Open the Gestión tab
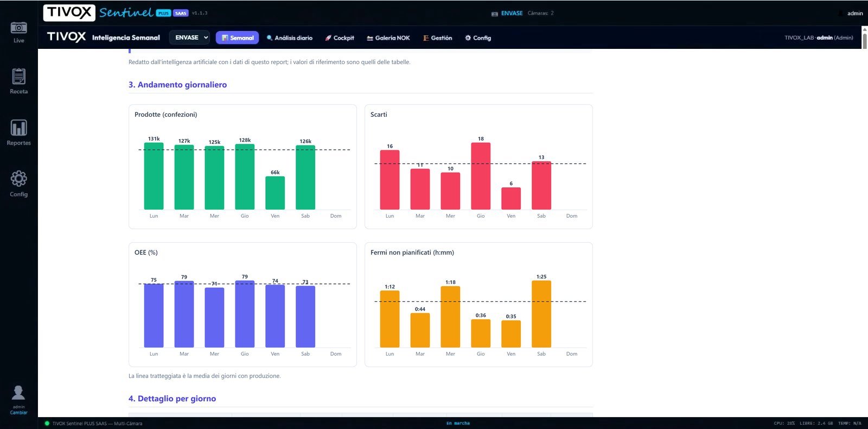 click(x=437, y=38)
